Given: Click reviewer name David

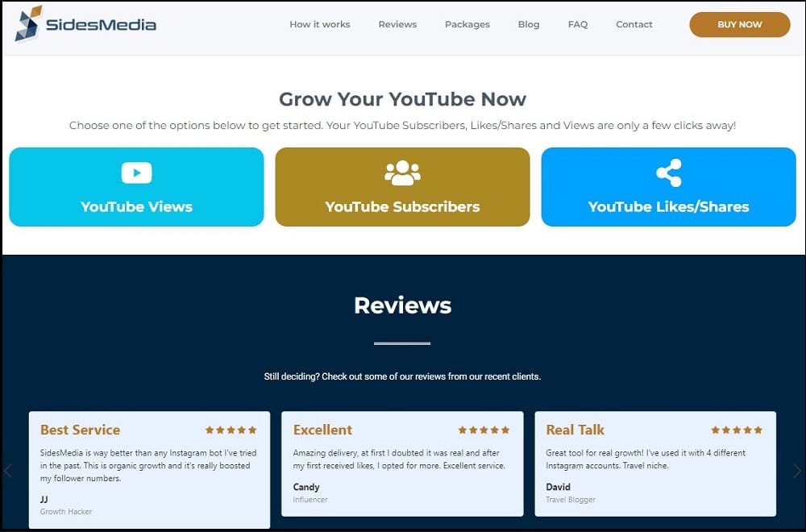Looking at the screenshot, I should 559,487.
